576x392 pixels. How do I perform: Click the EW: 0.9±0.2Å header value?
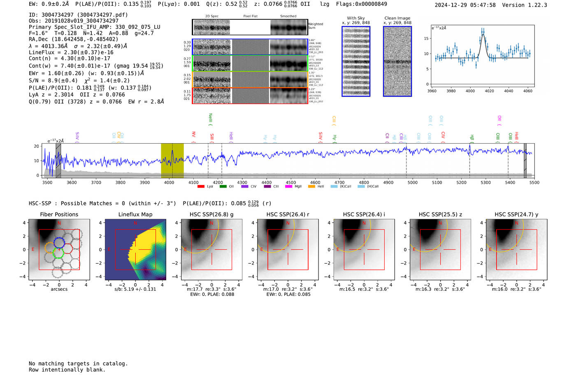[x=49, y=4]
